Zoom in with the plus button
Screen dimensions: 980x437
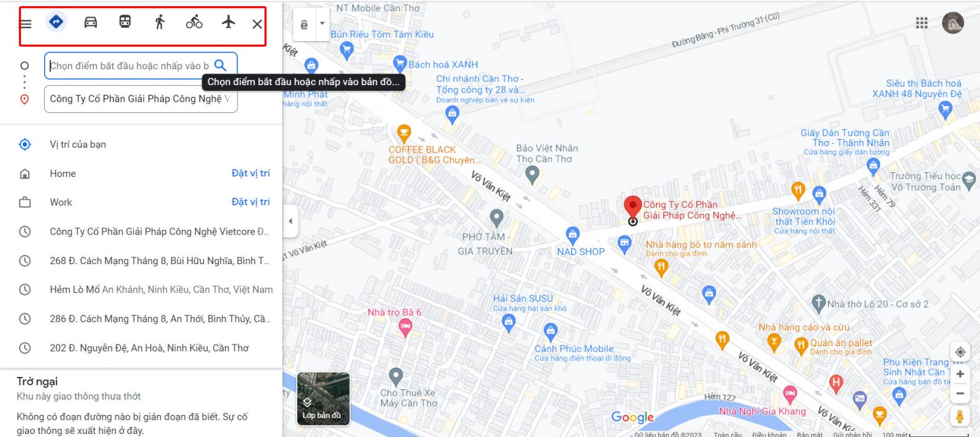tap(960, 374)
